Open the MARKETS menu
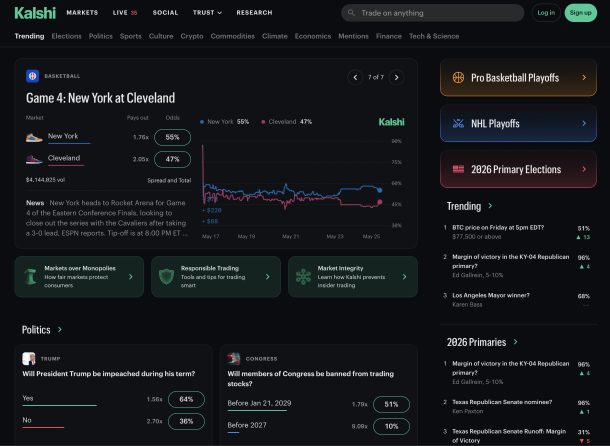 [82, 13]
